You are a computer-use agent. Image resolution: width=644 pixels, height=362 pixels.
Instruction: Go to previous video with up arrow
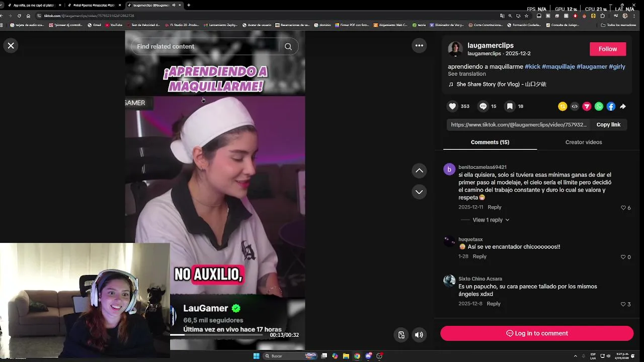tap(419, 171)
